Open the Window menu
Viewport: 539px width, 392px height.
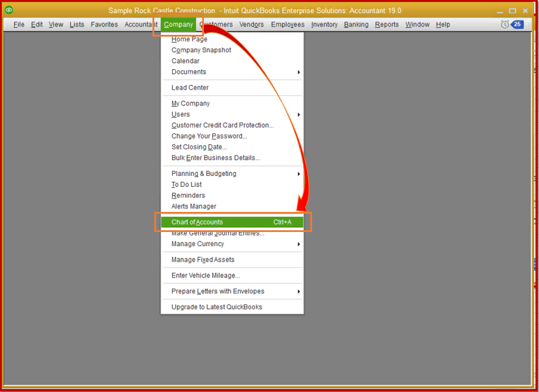(417, 24)
